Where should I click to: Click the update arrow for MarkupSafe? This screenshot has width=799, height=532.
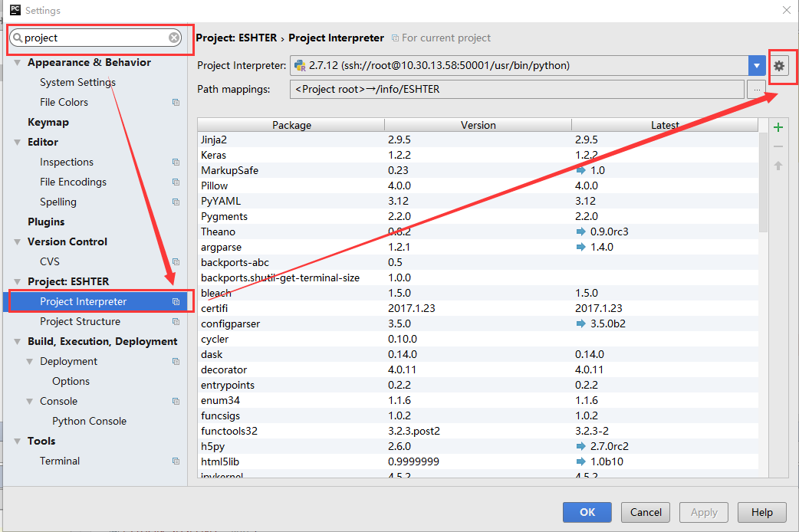[580, 170]
